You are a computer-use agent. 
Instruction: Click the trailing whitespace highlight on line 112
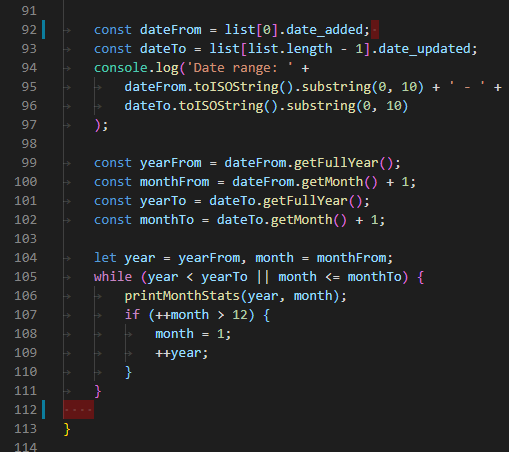point(78,410)
